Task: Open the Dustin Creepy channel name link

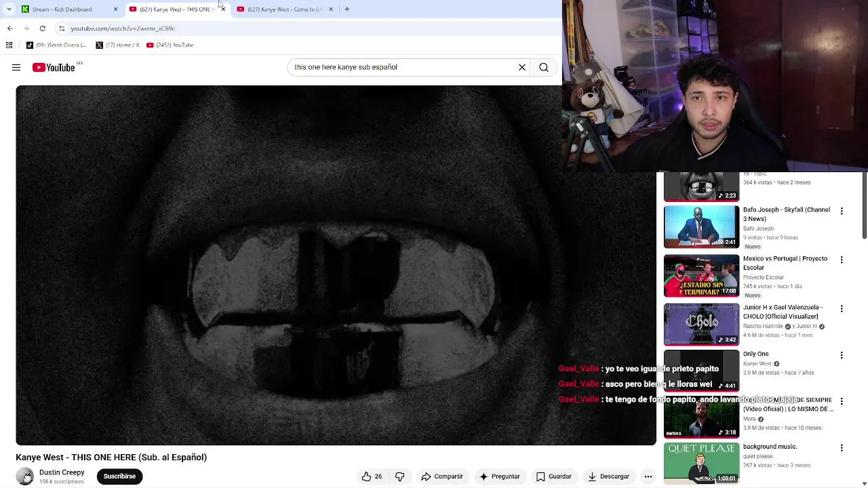Action: [x=62, y=472]
